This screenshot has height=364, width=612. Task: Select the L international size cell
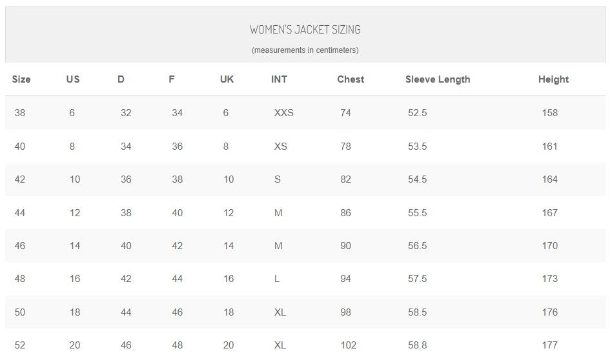[x=278, y=279]
